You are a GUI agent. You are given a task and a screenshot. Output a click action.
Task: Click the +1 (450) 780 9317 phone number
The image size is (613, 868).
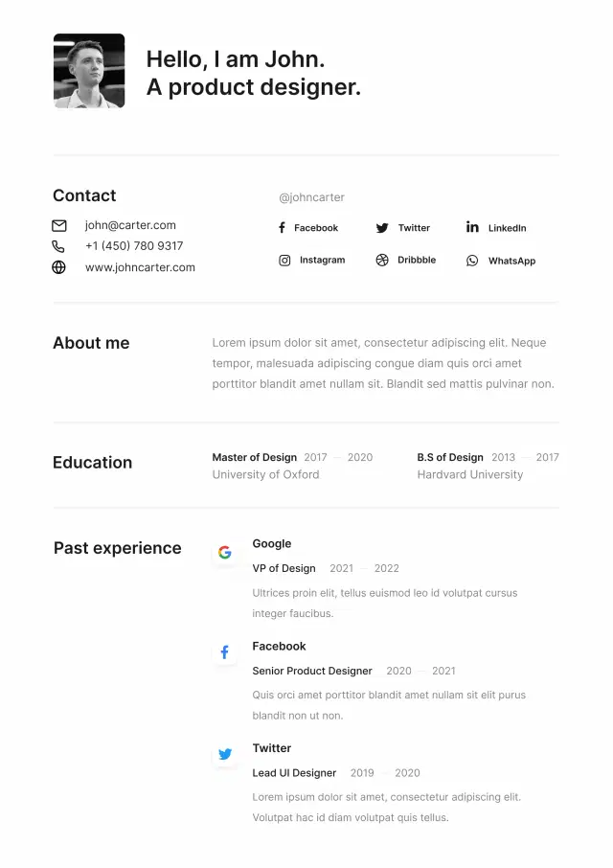click(x=134, y=246)
